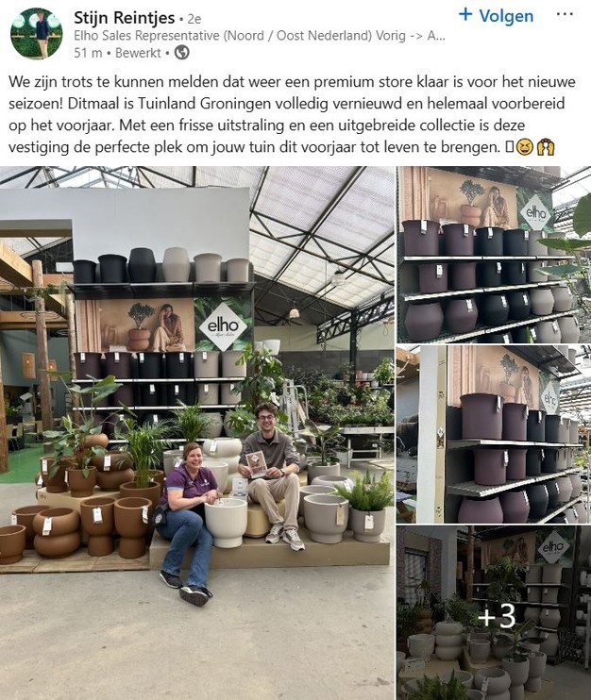Click the globe public visibility icon
This screenshot has width=591, height=700.
click(x=182, y=53)
